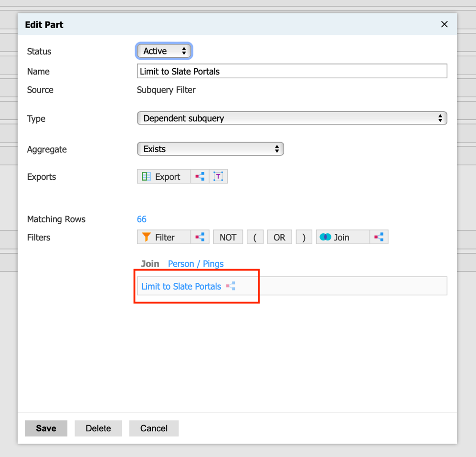The height and width of the screenshot is (457, 476).
Task: Open the Person / Pings join link
Action: [x=196, y=264]
